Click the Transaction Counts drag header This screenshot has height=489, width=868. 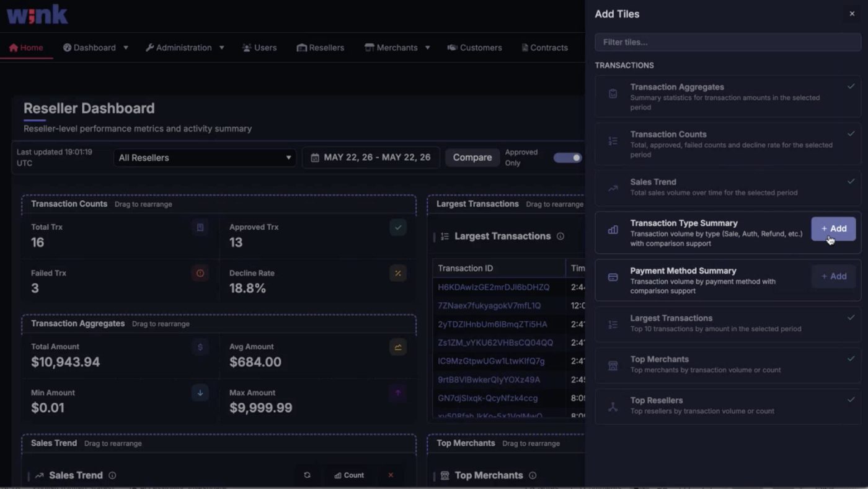click(218, 204)
